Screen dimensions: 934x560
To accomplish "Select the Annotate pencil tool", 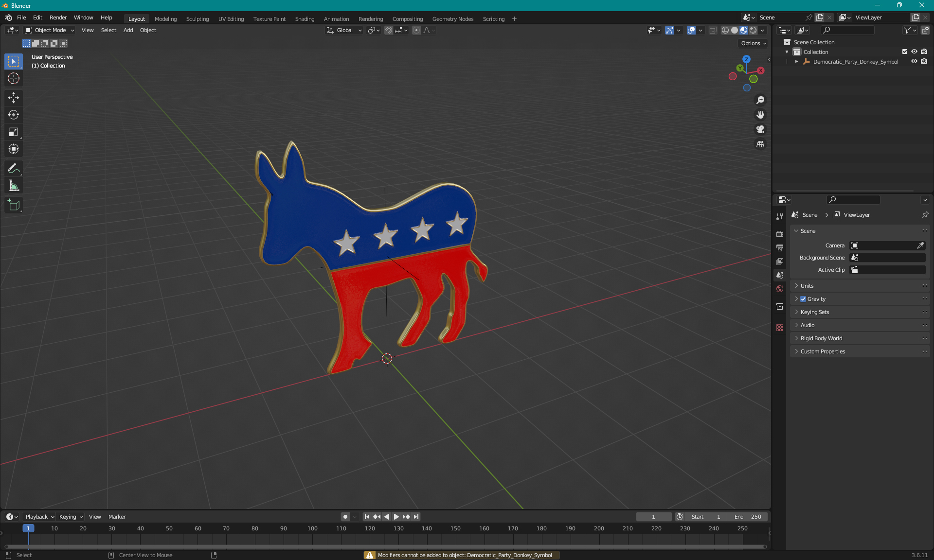I will (x=13, y=168).
